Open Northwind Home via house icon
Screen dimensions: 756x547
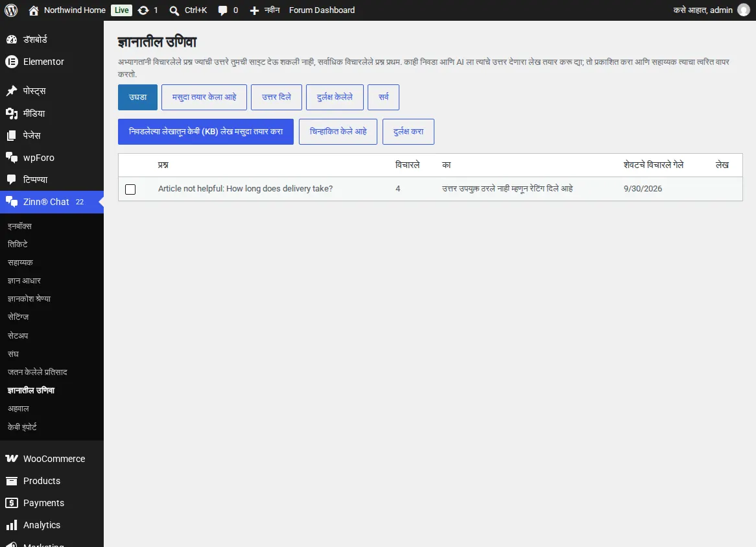[33, 10]
